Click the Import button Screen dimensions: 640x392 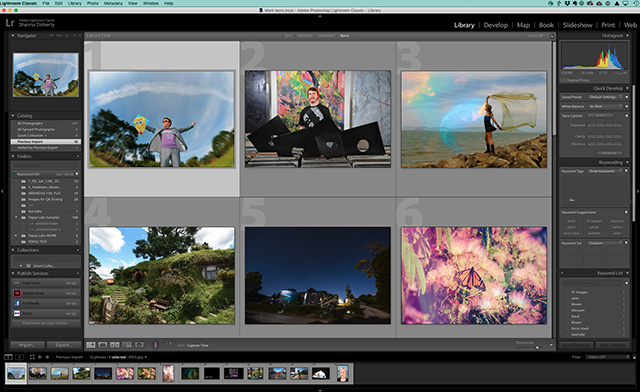27,345
